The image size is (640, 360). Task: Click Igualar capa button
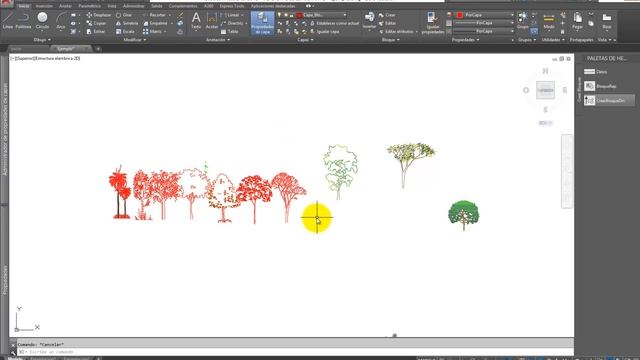click(324, 31)
